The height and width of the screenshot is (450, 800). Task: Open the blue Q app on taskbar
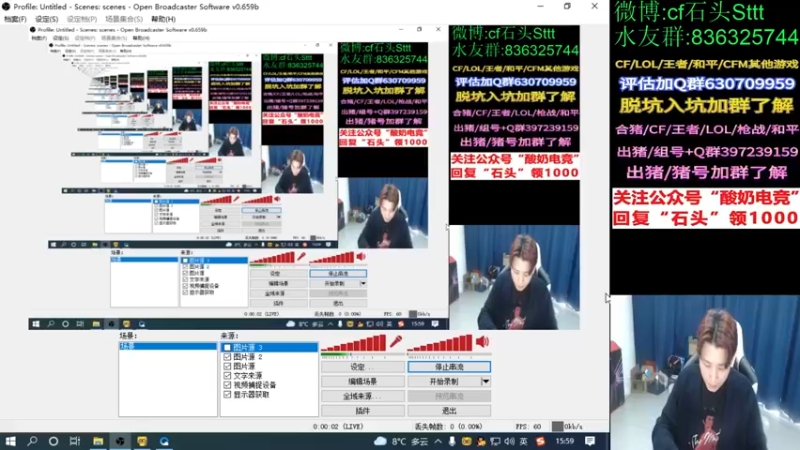(164, 441)
